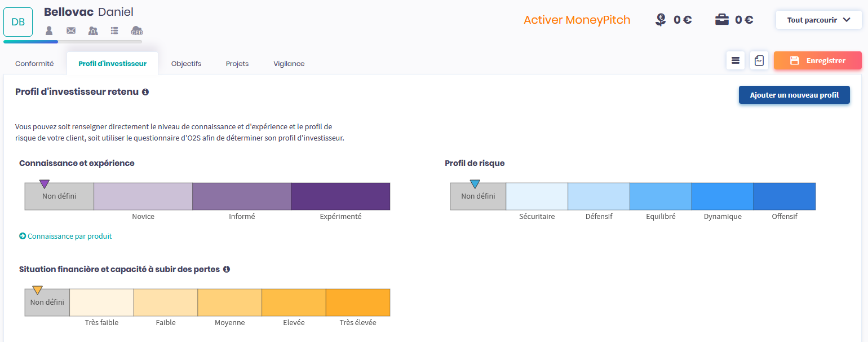Expand the Tout parcourir dropdown
The image size is (868, 342).
click(x=818, y=20)
